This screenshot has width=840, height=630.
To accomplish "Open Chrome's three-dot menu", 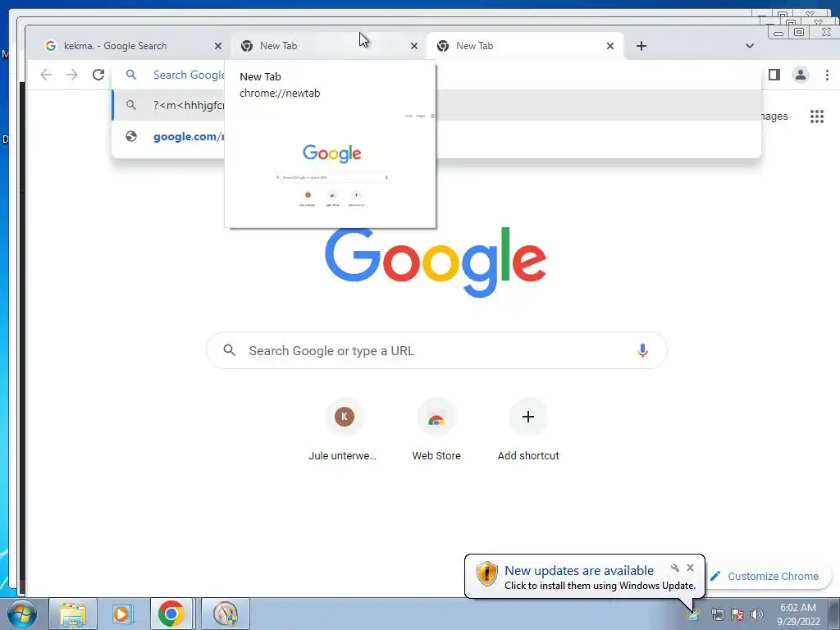I will [827, 75].
